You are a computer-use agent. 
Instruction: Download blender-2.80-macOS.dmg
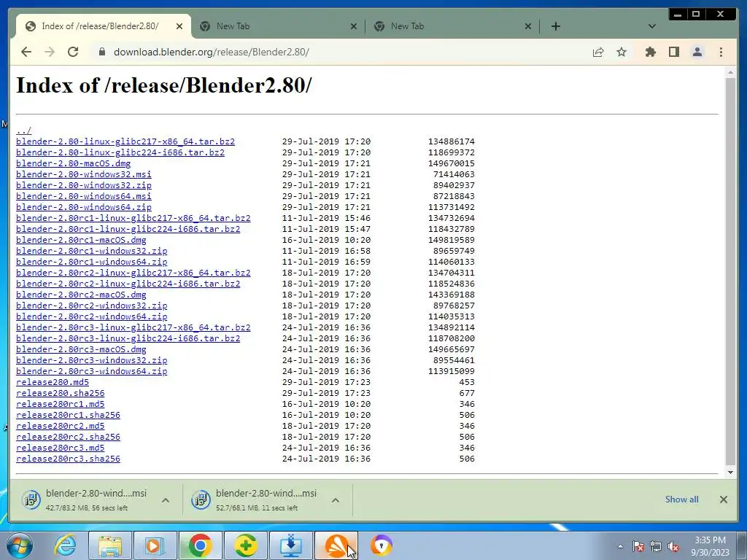[x=74, y=163]
